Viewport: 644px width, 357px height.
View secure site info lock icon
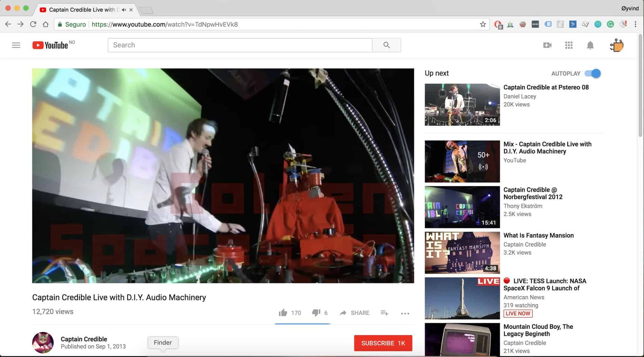[x=60, y=24]
